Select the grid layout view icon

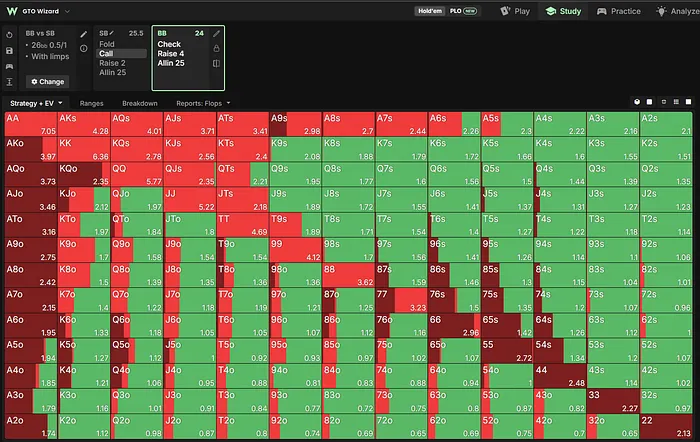(x=676, y=102)
